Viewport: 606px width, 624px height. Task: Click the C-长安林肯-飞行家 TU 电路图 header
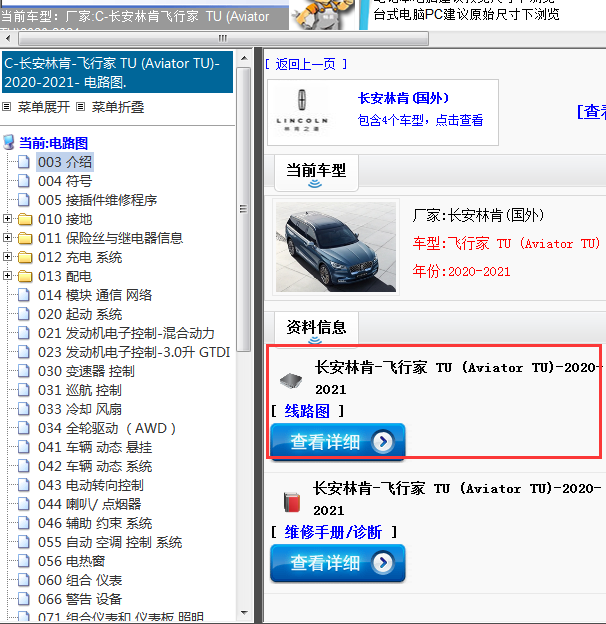pyautogui.click(x=117, y=72)
